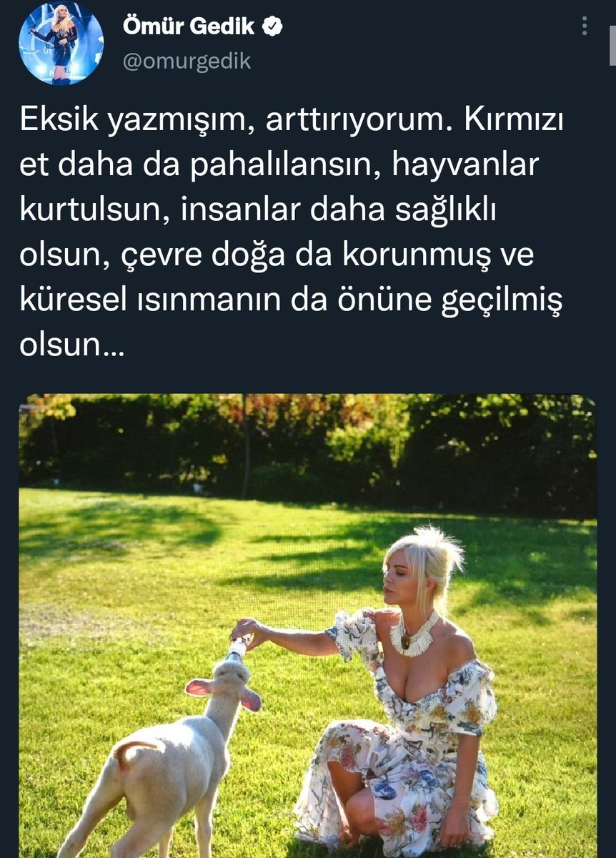Open the tweet's three-dot more options menu
Image resolution: width=616 pixels, height=858 pixels.
coord(585,26)
